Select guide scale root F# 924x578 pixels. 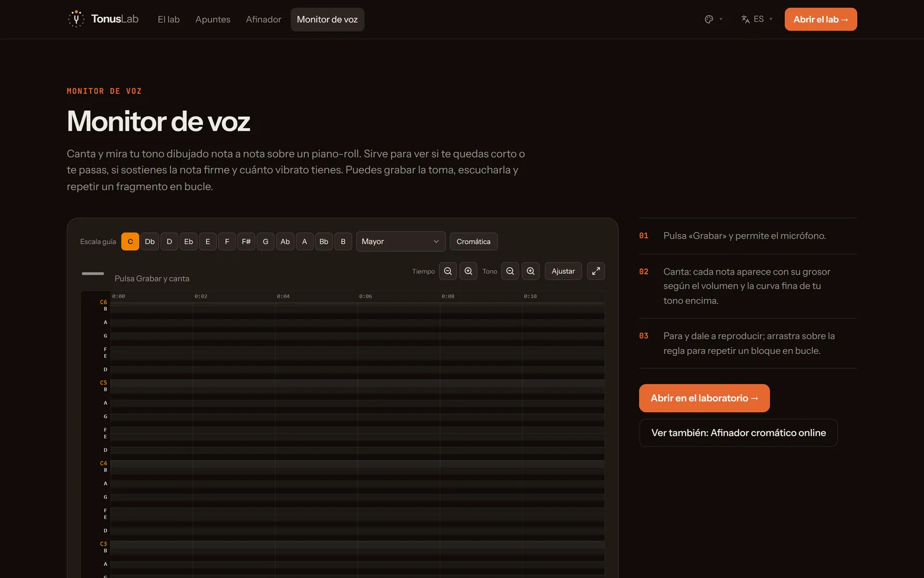point(246,242)
